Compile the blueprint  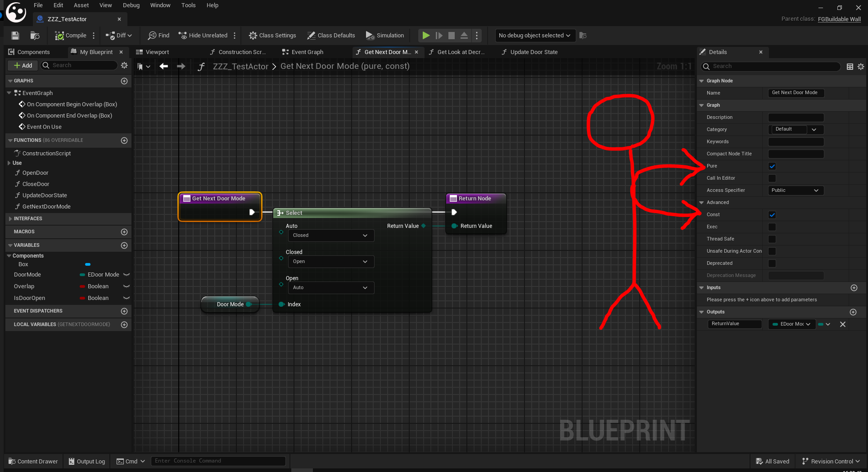point(71,36)
